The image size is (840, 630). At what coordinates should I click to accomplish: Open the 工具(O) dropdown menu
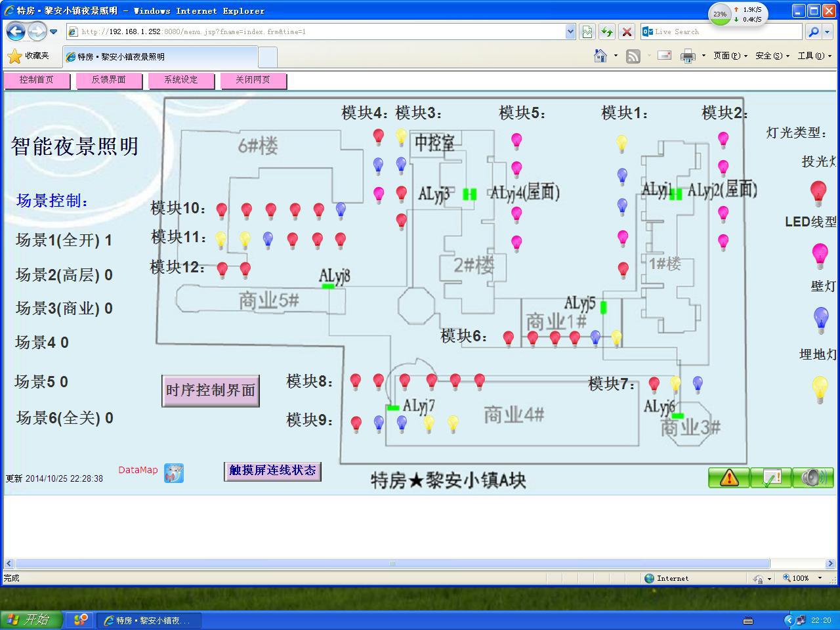click(x=814, y=56)
